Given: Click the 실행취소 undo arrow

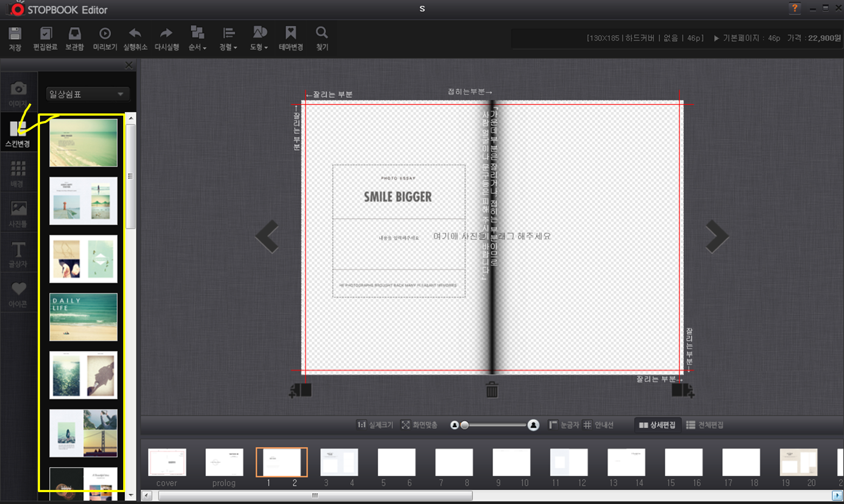Looking at the screenshot, I should click(x=135, y=34).
